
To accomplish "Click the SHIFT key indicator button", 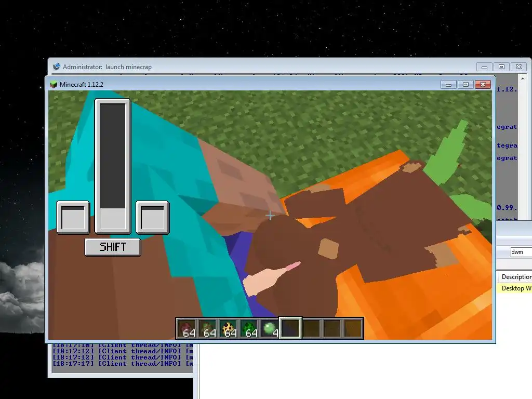I will click(x=112, y=247).
